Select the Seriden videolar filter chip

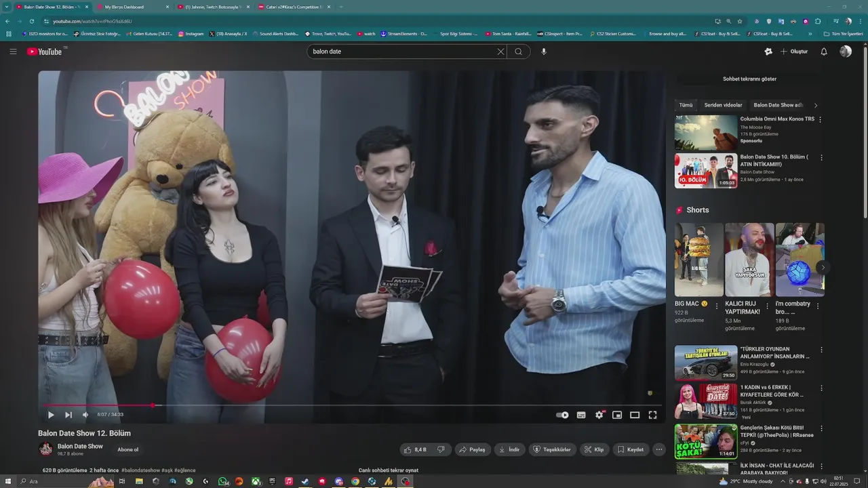723,105
